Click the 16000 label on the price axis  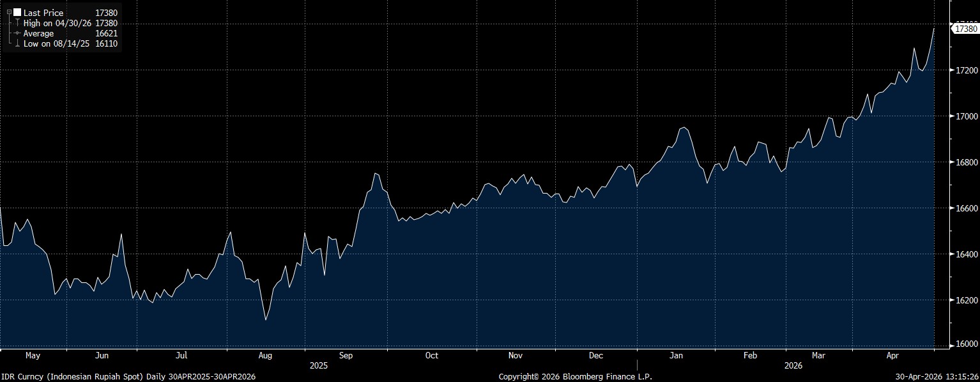(x=964, y=344)
